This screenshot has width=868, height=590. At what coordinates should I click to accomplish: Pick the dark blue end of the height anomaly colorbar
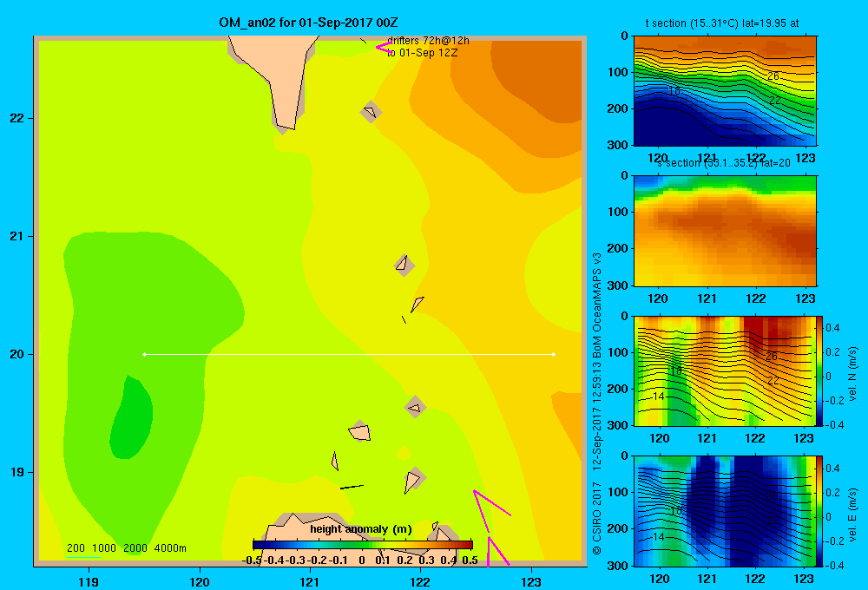pyautogui.click(x=258, y=545)
